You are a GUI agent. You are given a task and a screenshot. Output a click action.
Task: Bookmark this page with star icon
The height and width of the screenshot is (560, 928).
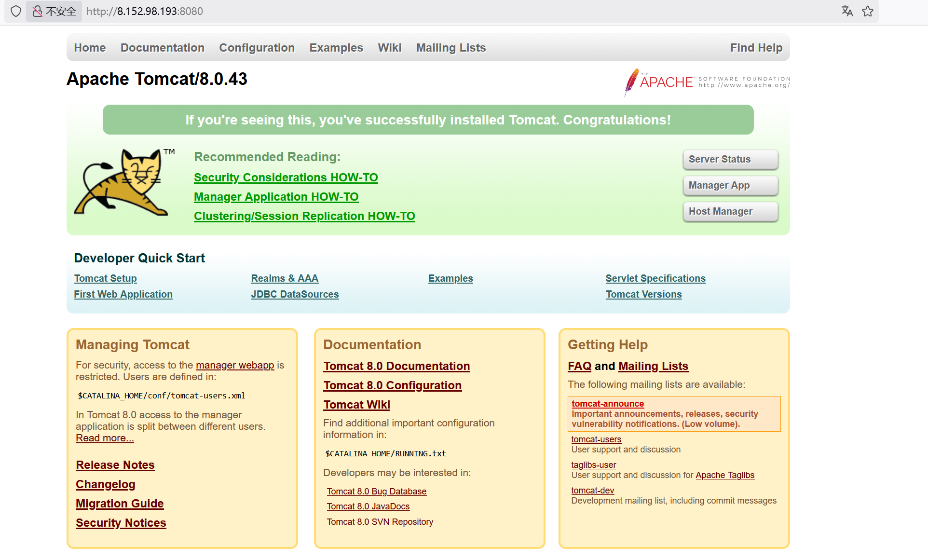[x=868, y=11]
